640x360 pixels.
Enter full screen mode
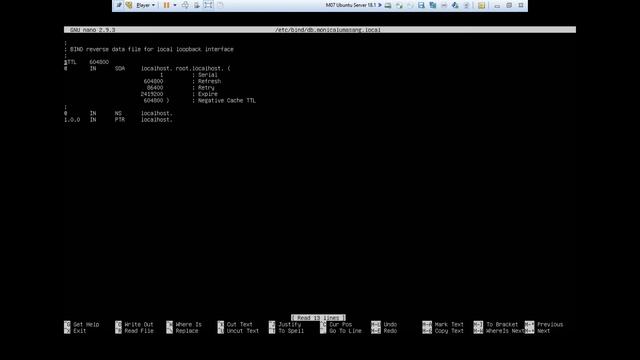tap(208, 5)
